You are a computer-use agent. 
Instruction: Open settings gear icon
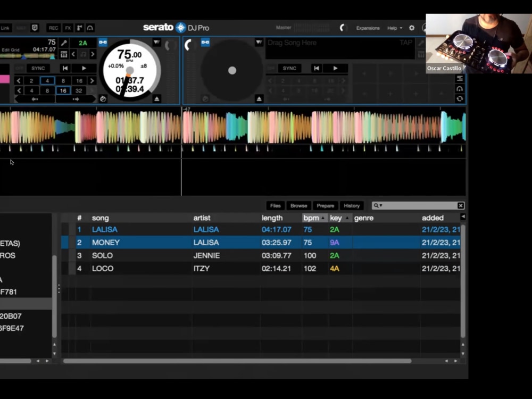pyautogui.click(x=412, y=28)
